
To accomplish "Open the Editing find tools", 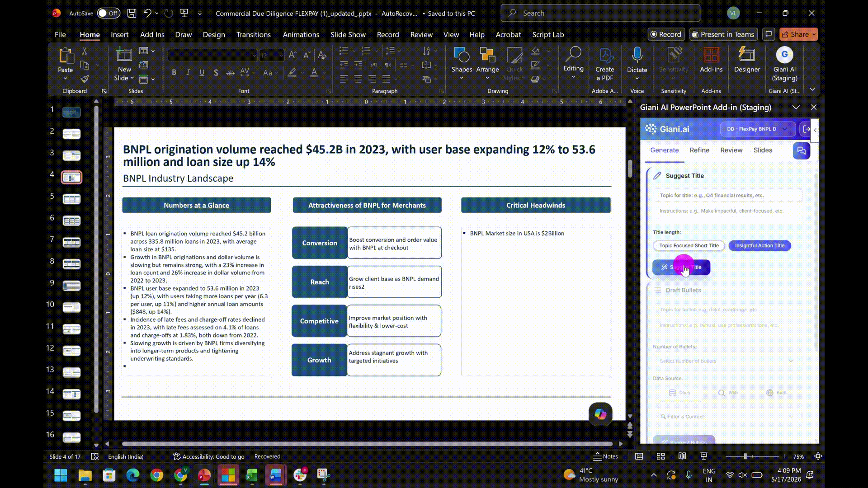I will [573, 62].
